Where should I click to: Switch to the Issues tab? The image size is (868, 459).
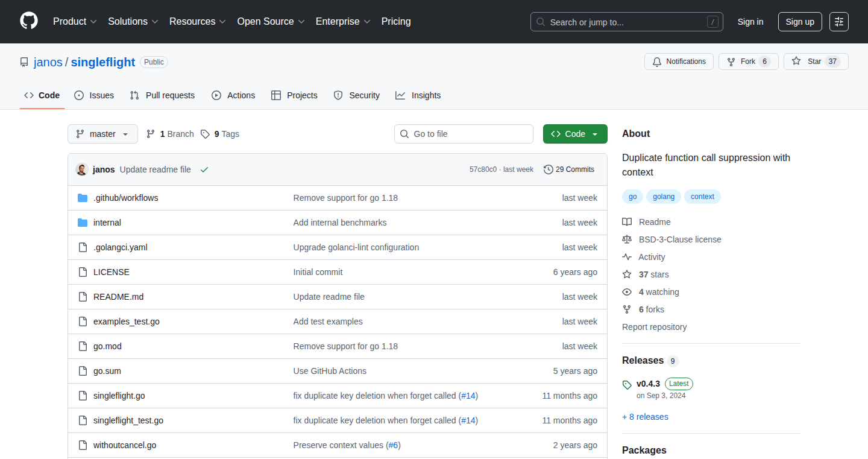(94, 95)
